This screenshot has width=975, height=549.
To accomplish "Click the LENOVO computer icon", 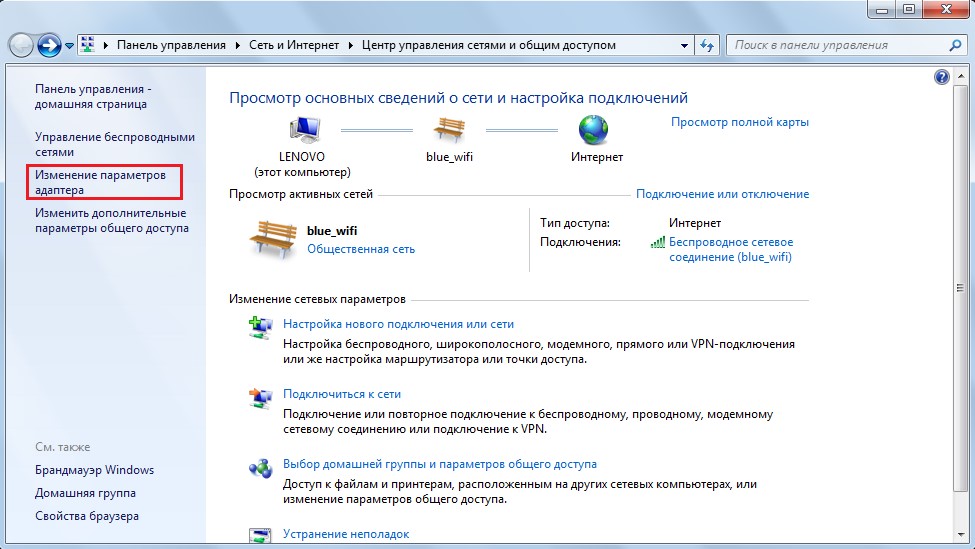I will 303,130.
